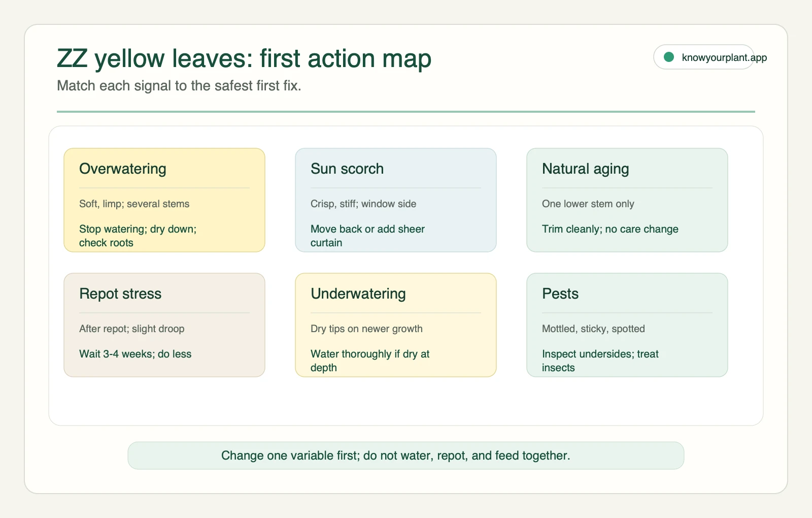This screenshot has width=812, height=518.
Task: Select the Underwatering card
Action: click(396, 325)
